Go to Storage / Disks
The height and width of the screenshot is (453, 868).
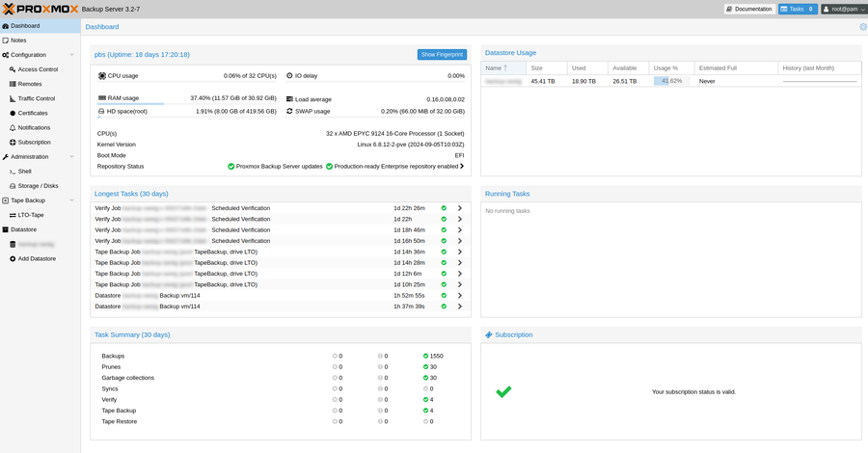(x=38, y=185)
